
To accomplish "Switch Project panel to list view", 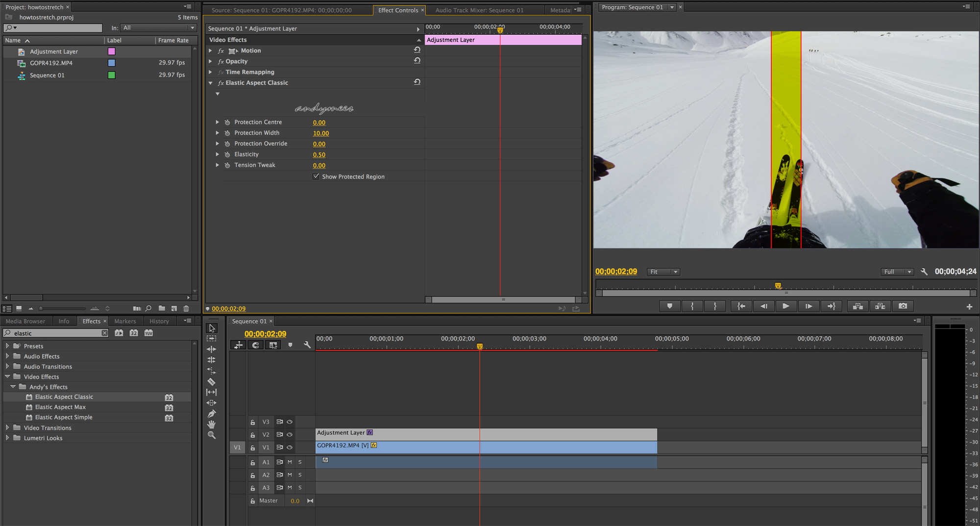I will click(7, 308).
